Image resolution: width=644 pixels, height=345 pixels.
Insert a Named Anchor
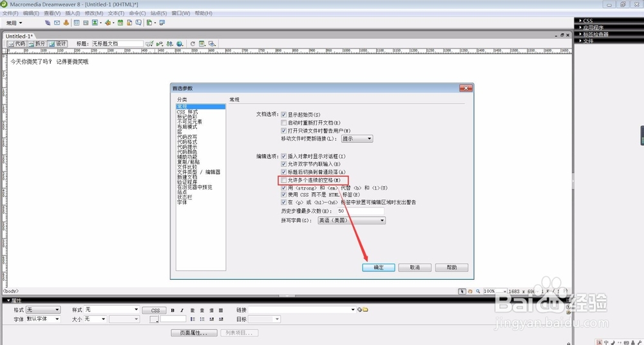click(x=66, y=23)
